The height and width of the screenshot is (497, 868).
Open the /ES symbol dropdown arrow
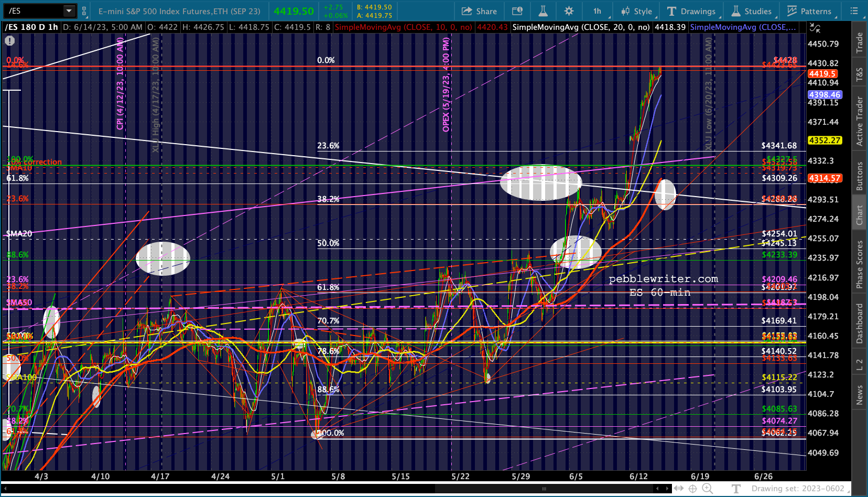(69, 10)
